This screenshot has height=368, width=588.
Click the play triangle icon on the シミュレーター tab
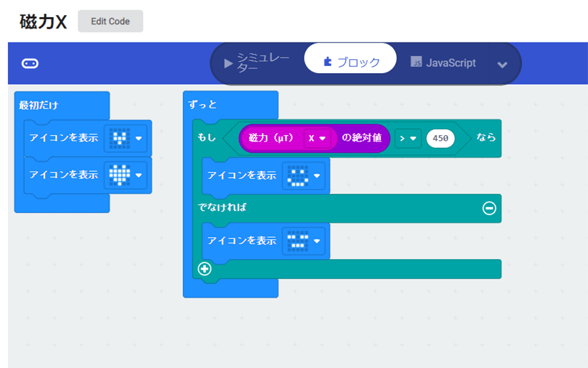click(x=228, y=63)
